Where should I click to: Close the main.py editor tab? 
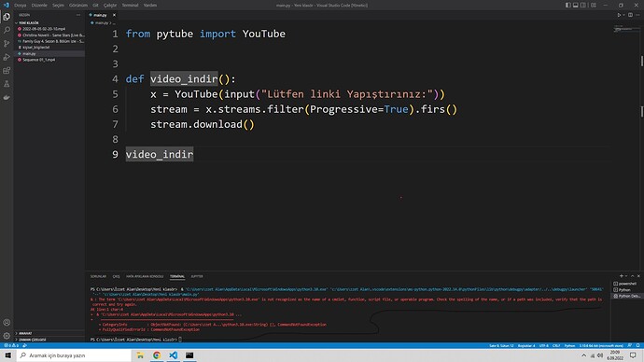[114, 15]
